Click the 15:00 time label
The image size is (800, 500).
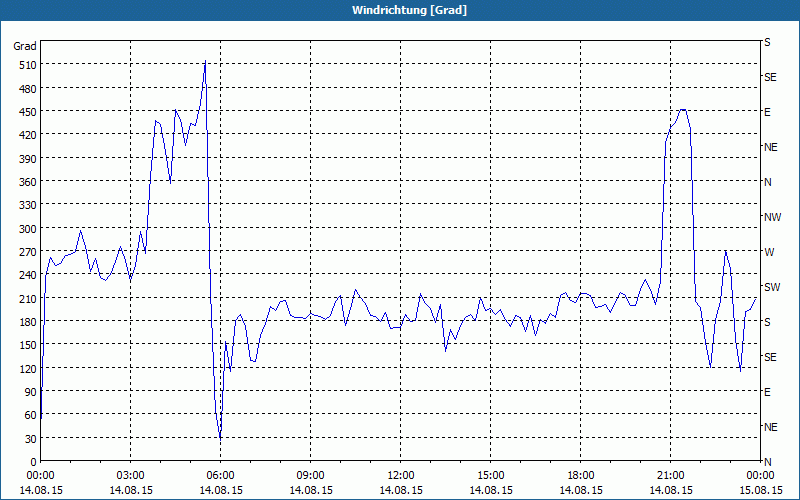[x=491, y=476]
